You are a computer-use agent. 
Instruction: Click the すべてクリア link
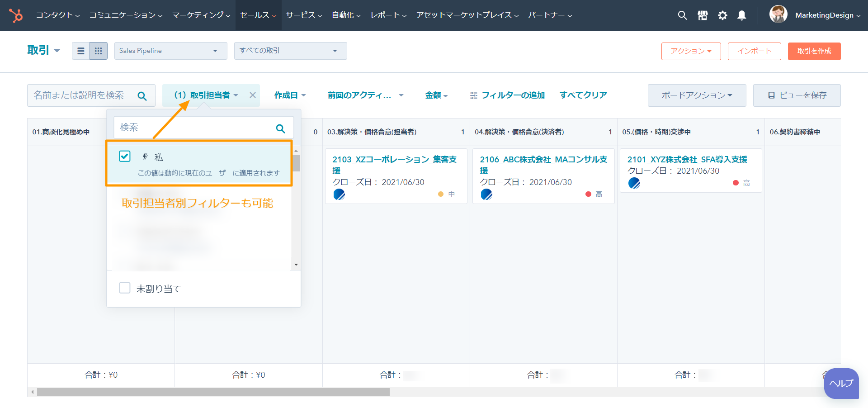583,95
